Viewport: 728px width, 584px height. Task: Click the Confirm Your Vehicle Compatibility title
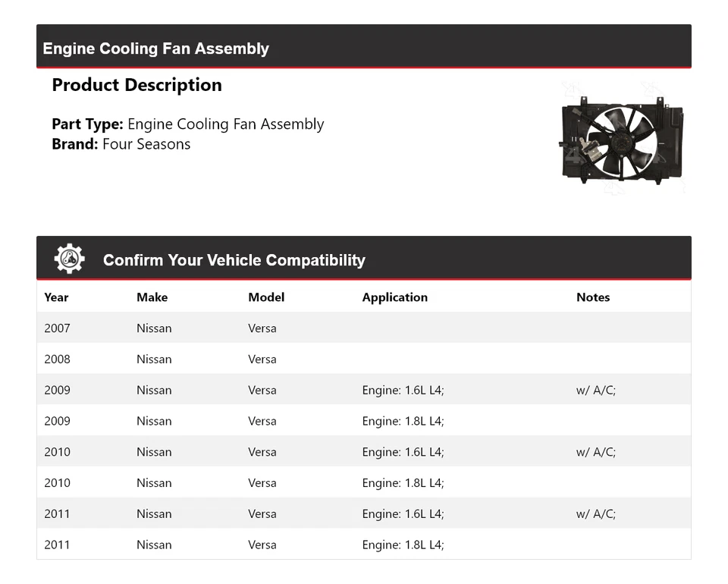[x=234, y=260]
